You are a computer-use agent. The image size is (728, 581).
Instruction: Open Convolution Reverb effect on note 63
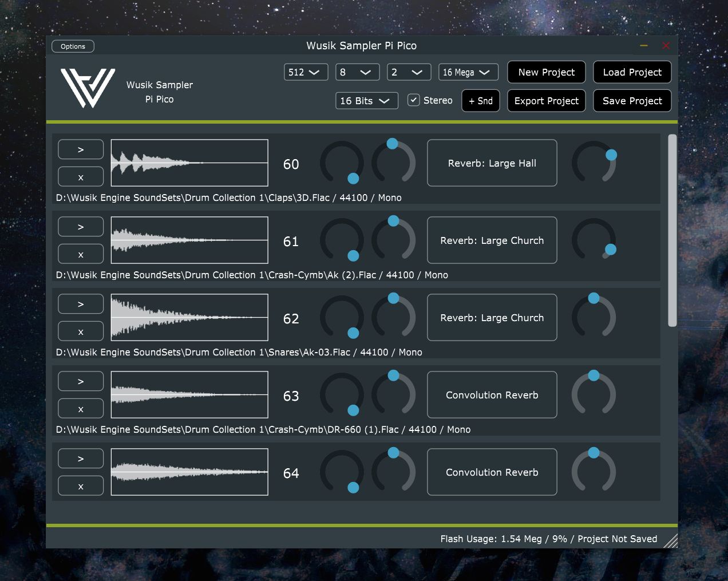[x=492, y=395]
